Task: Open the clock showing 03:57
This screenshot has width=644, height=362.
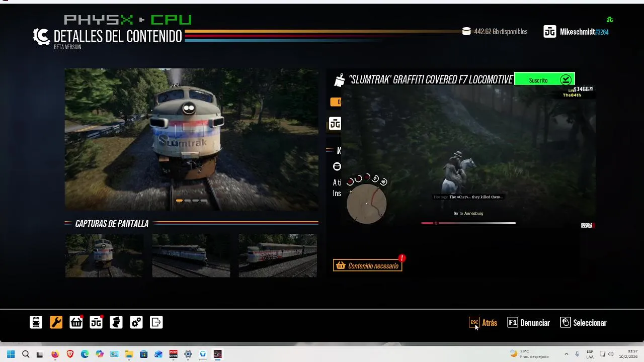Action: click(628, 354)
